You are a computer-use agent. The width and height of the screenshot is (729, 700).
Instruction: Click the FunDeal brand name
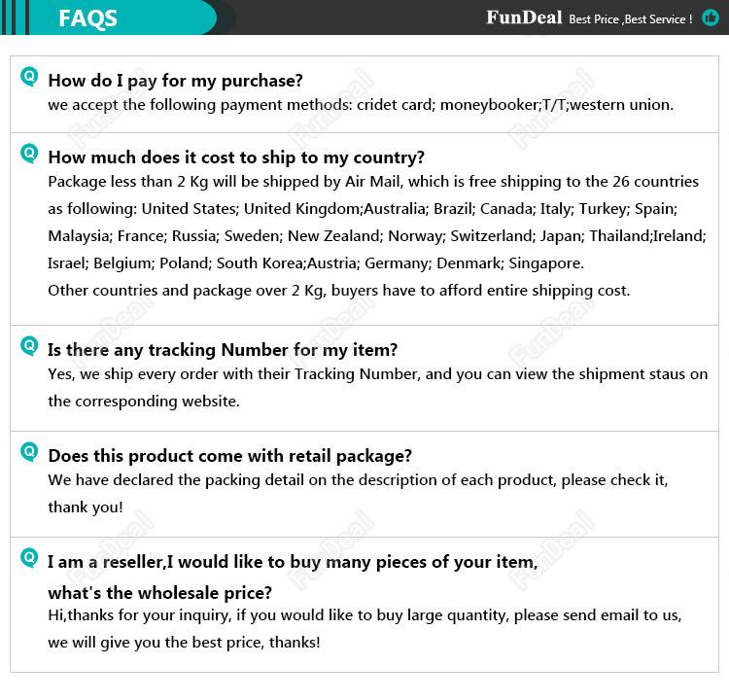(523, 17)
